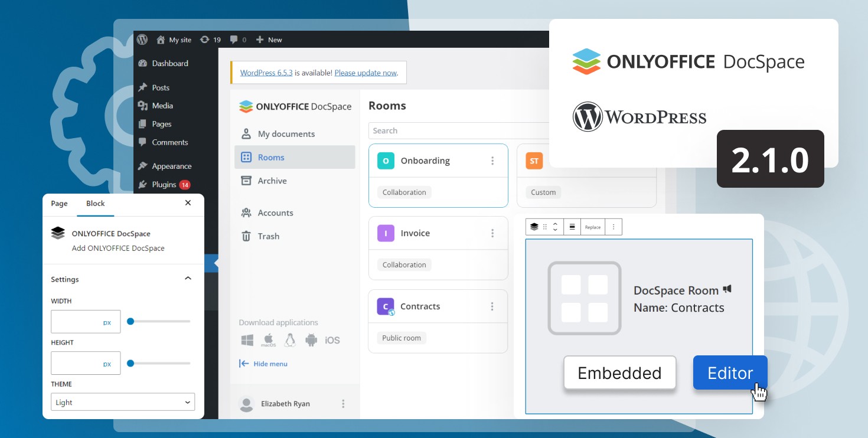Open the Onboarding room options menu
The image size is (868, 438).
click(492, 161)
